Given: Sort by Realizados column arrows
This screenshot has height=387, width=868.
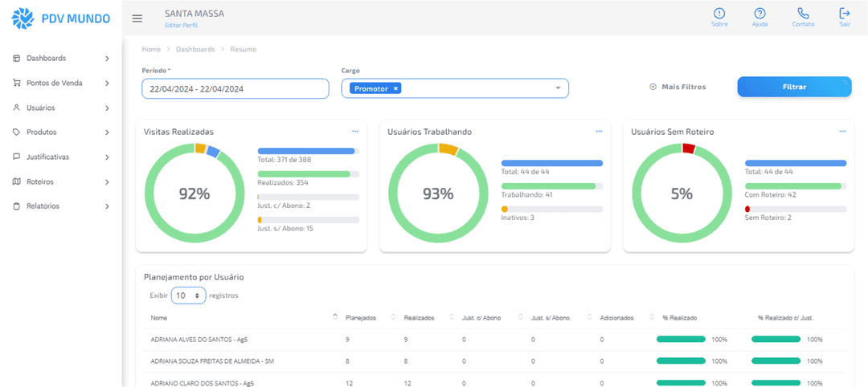Looking at the screenshot, I should [451, 317].
